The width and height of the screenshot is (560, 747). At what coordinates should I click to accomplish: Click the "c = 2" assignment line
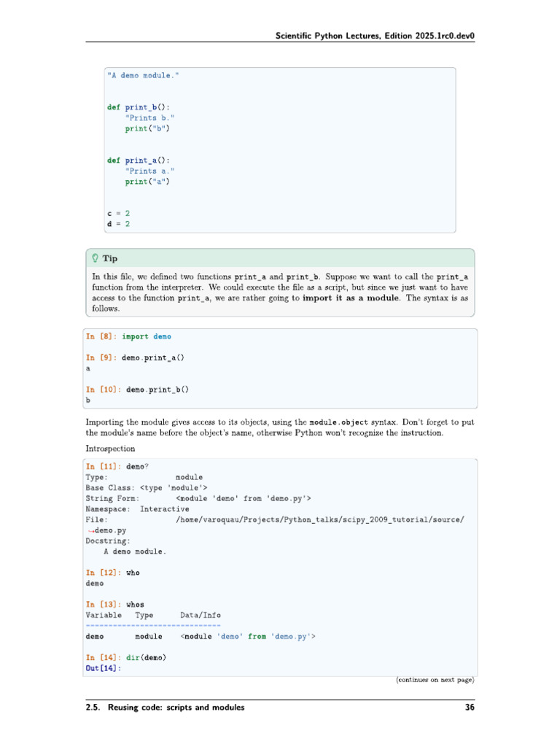click(118, 213)
